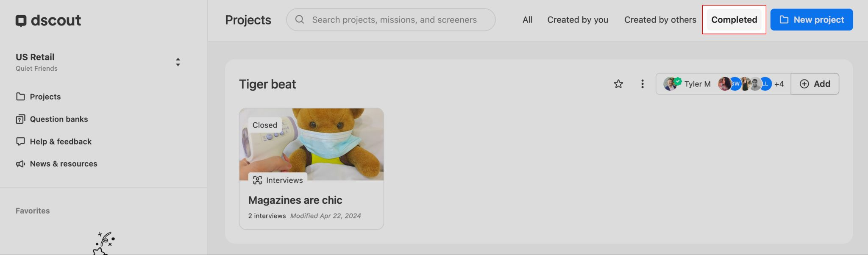Open Tiger beat three-dot options menu
This screenshot has width=868, height=255.
643,84
